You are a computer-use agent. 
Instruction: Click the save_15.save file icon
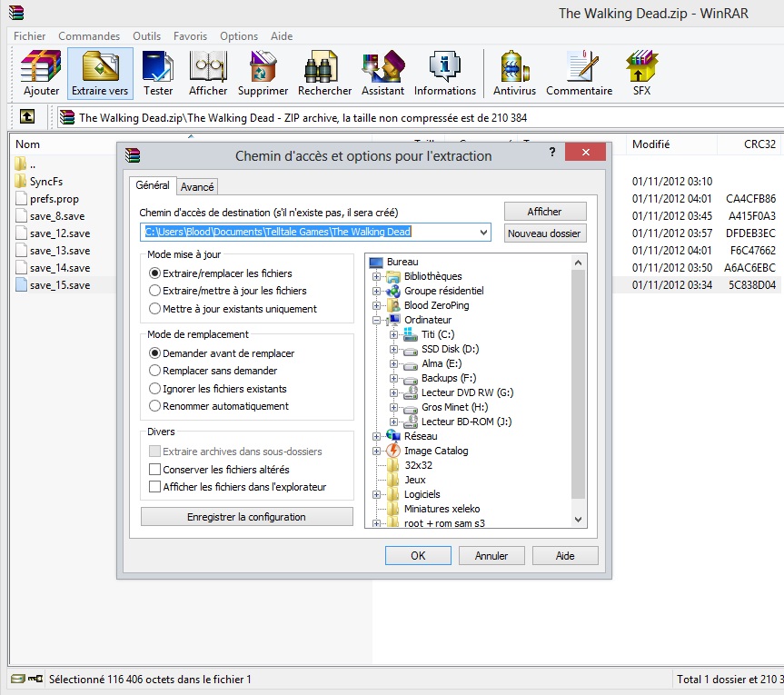[21, 284]
